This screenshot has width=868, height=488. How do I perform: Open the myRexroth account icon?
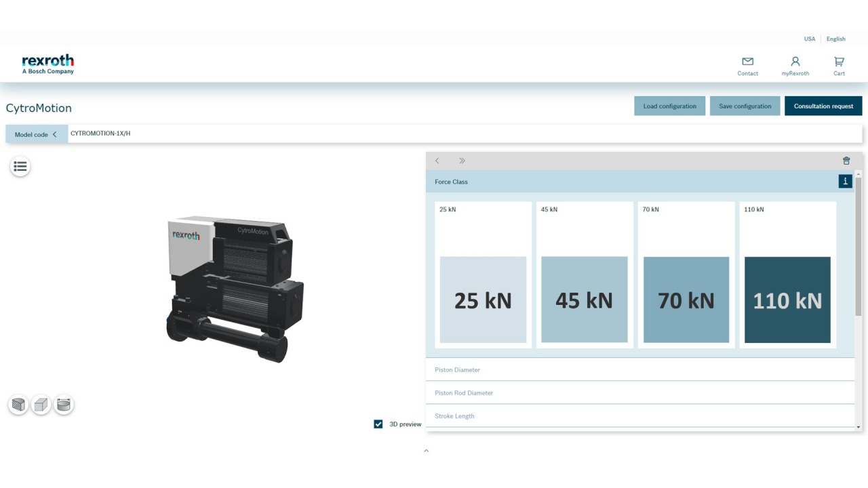click(795, 60)
